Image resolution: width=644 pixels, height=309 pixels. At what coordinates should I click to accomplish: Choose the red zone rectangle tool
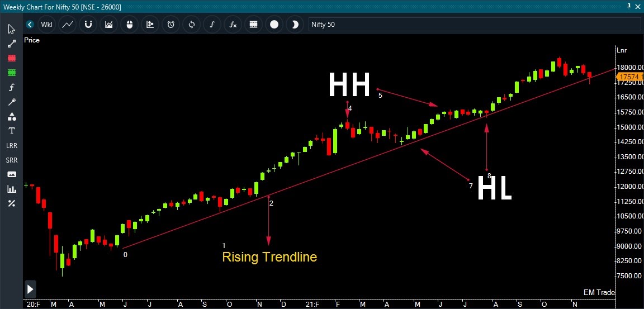tap(12, 58)
